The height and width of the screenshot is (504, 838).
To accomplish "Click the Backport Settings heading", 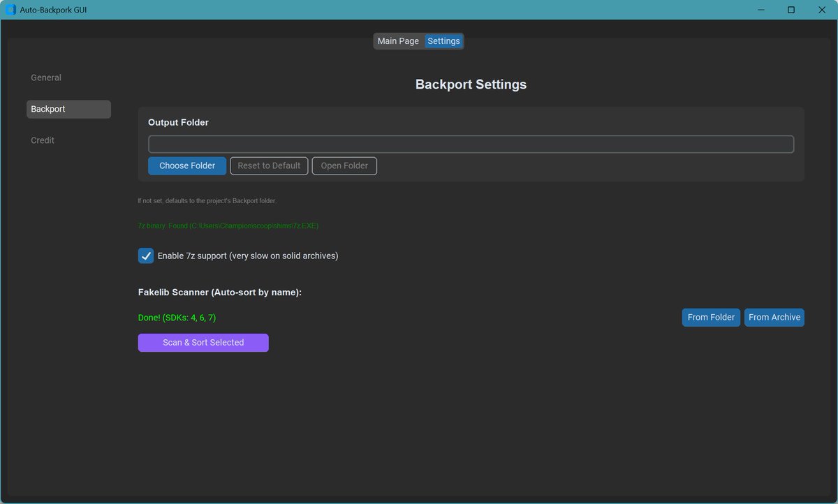I will (x=471, y=84).
